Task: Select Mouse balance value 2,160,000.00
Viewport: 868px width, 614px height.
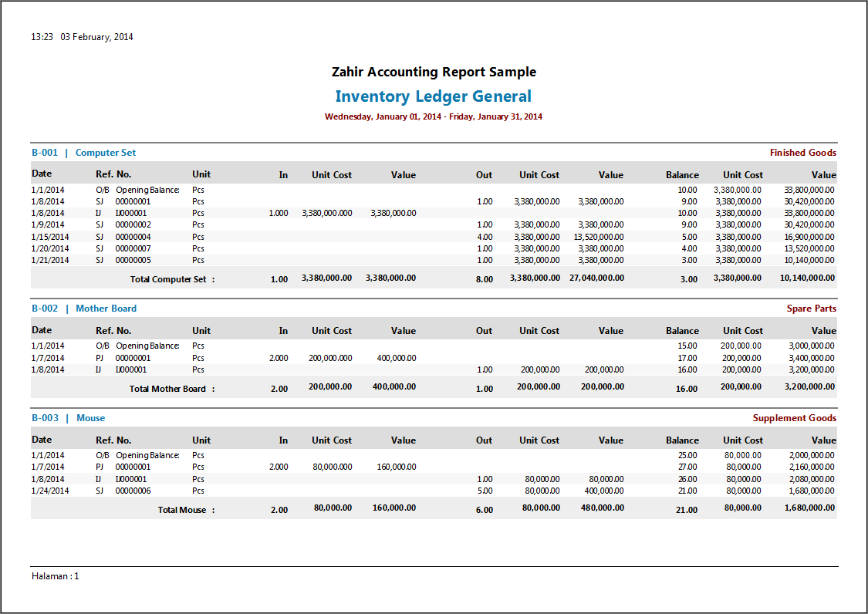Action: point(812,467)
